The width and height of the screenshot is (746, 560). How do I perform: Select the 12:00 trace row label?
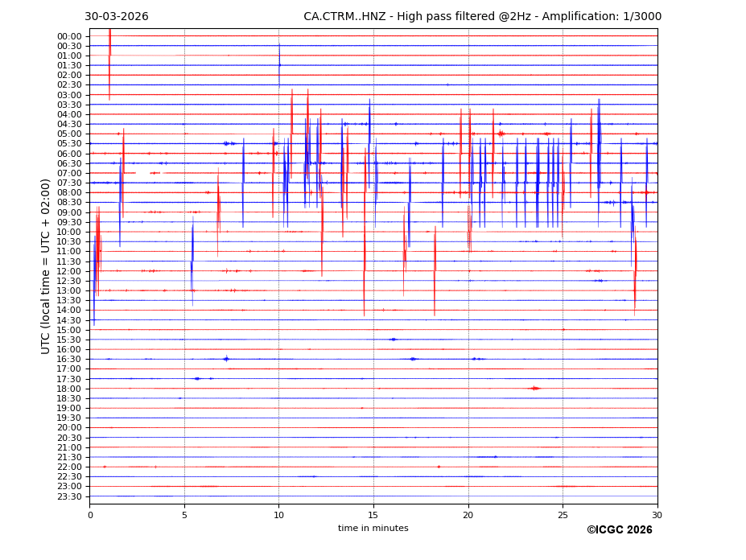coord(69,271)
